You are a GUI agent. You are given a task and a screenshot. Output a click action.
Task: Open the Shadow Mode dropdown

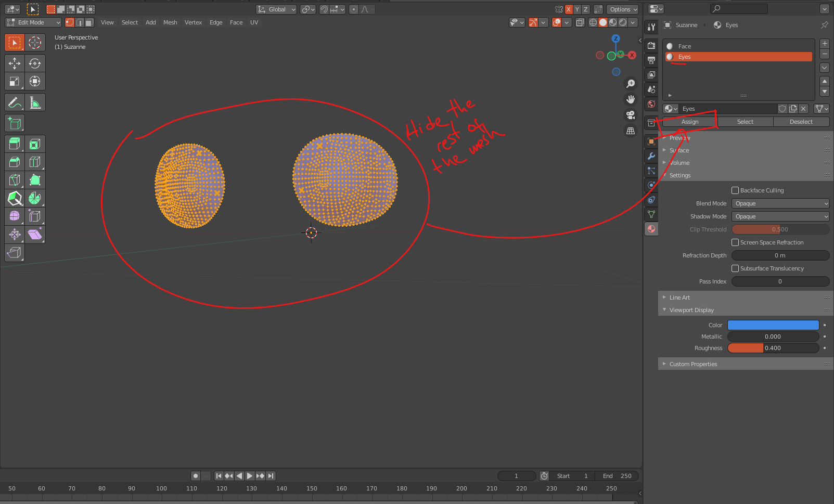(780, 216)
